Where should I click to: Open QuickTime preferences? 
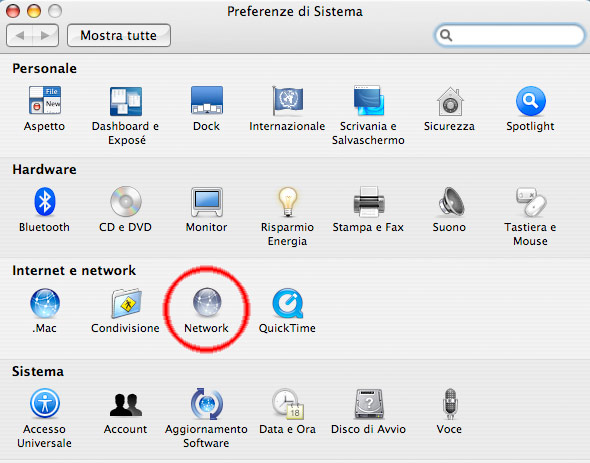287,303
